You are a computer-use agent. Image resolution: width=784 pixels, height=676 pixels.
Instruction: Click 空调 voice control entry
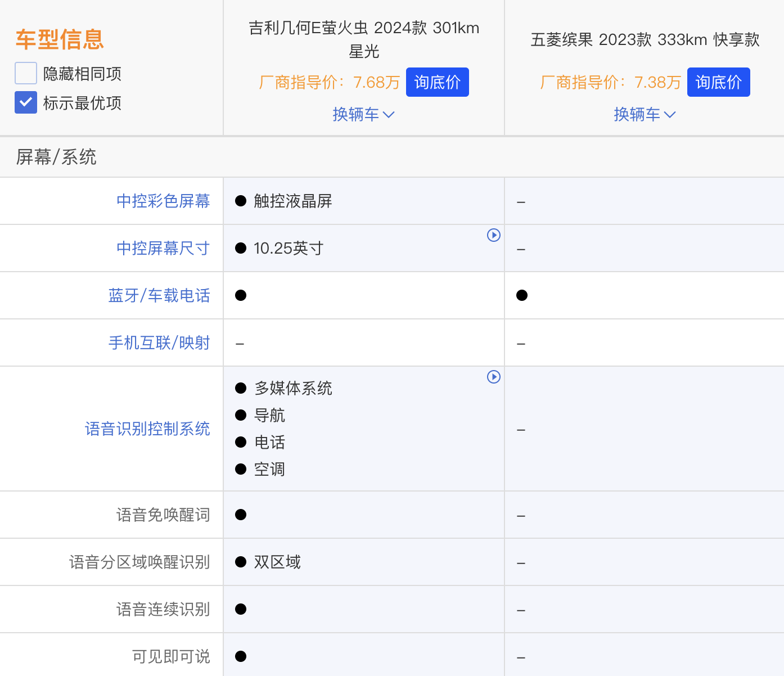click(x=269, y=469)
